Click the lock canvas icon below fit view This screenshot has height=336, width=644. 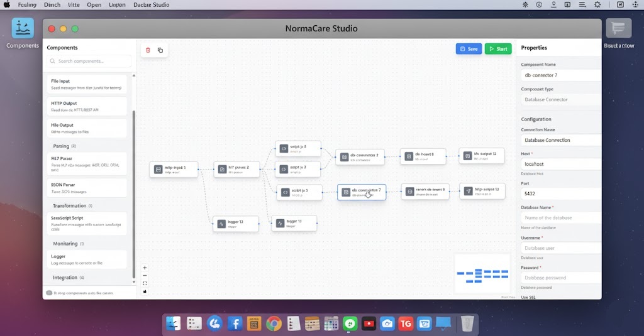click(x=145, y=291)
